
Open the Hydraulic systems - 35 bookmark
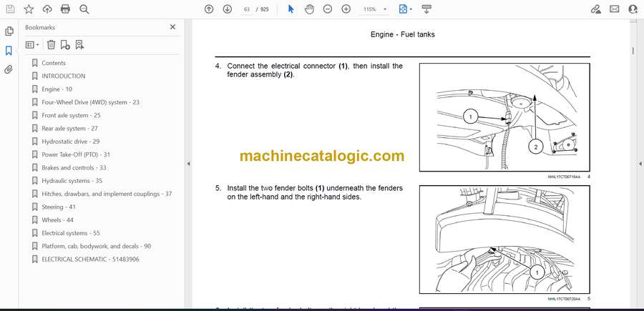tap(72, 181)
